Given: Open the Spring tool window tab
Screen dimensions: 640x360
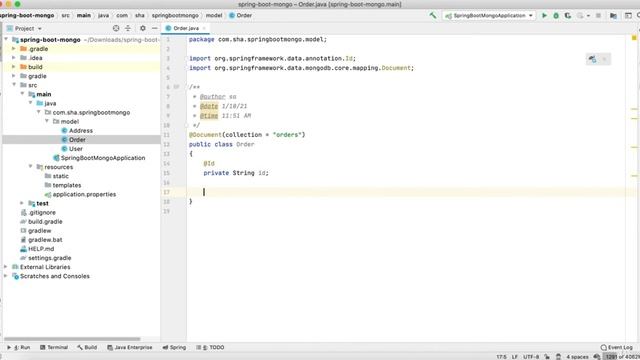Looking at the screenshot, I should click(174, 347).
